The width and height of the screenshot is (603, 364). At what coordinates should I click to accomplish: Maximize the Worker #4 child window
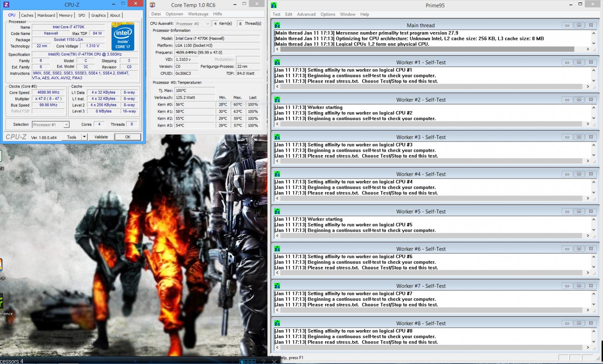coord(579,174)
